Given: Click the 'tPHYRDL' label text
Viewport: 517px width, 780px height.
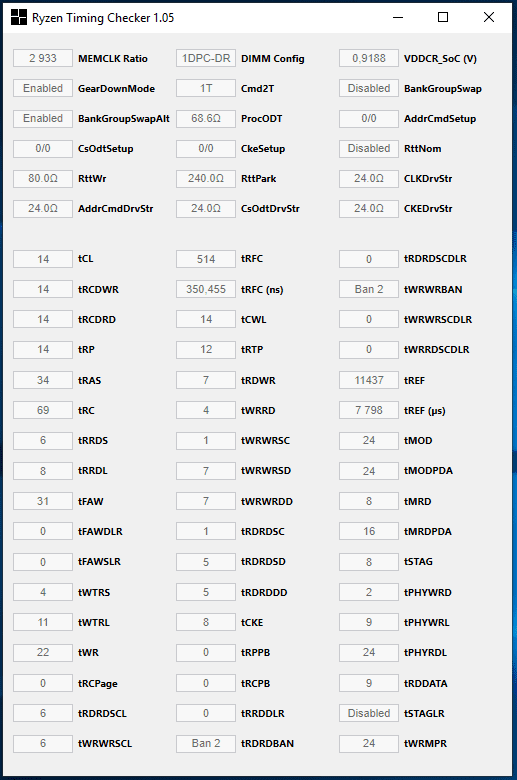Looking at the screenshot, I should tap(425, 653).
